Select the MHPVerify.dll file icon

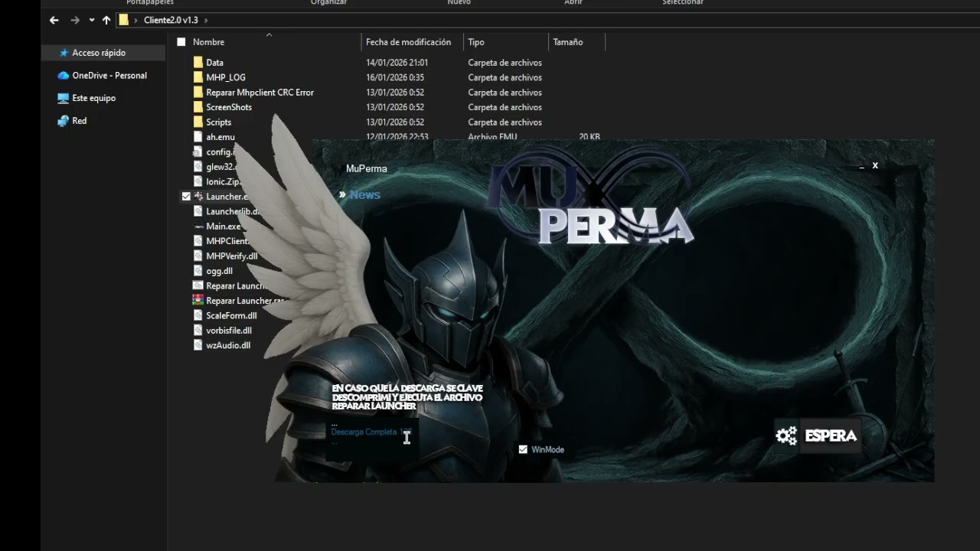click(198, 256)
